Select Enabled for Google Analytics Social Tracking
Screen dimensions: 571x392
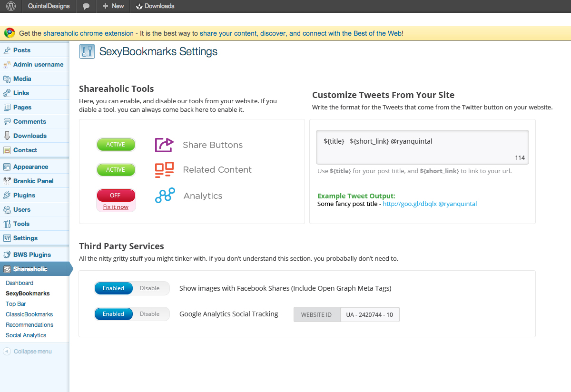coord(113,314)
